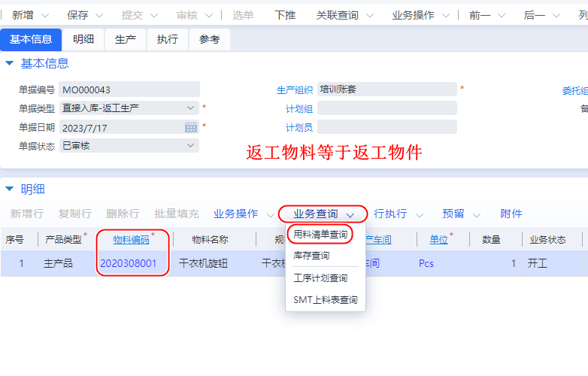Expand the 单据类型 dropdown
Viewport: 588px width, 376px height.
(x=190, y=108)
